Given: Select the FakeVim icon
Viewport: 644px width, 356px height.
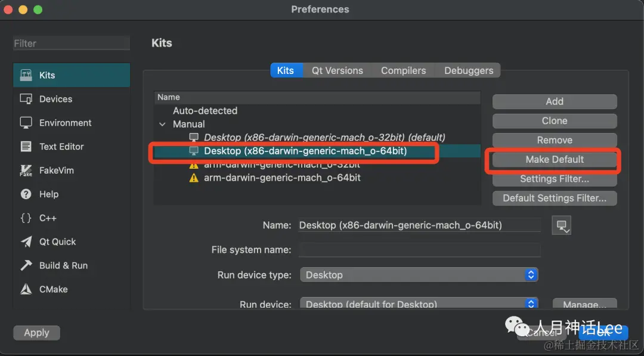Looking at the screenshot, I should 26,171.
